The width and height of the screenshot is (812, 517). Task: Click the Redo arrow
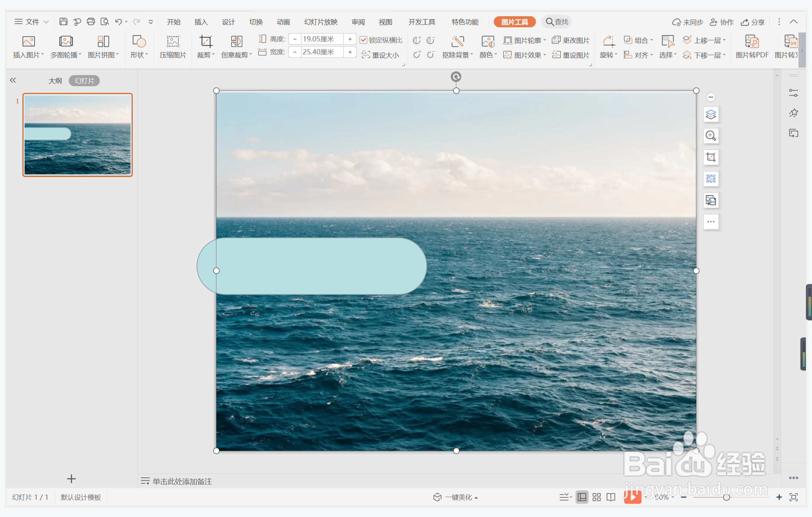click(136, 22)
